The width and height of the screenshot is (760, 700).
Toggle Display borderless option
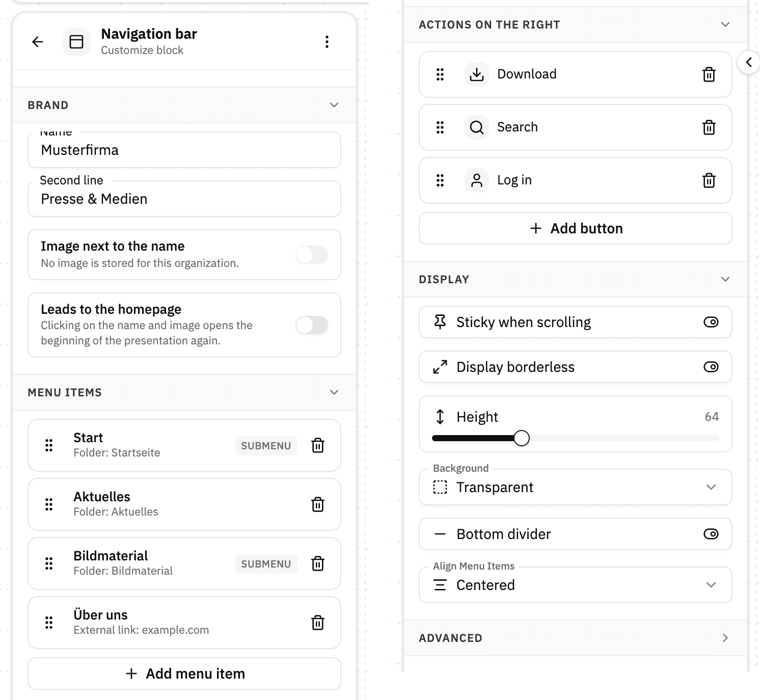(x=711, y=367)
